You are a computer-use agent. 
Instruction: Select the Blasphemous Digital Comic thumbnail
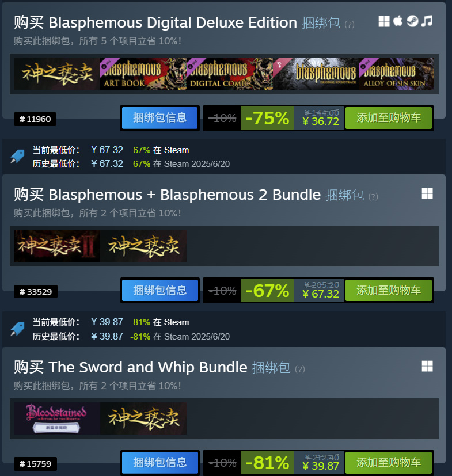(230, 74)
